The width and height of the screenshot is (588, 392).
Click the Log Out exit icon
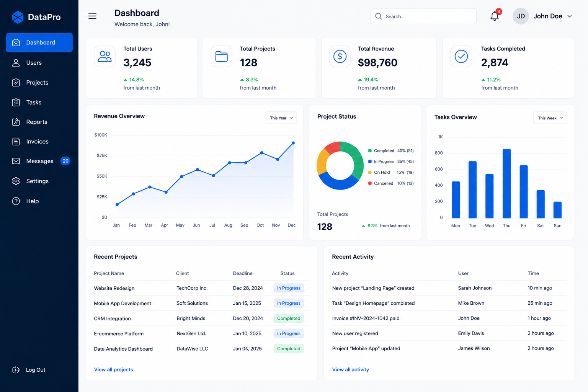pos(16,370)
